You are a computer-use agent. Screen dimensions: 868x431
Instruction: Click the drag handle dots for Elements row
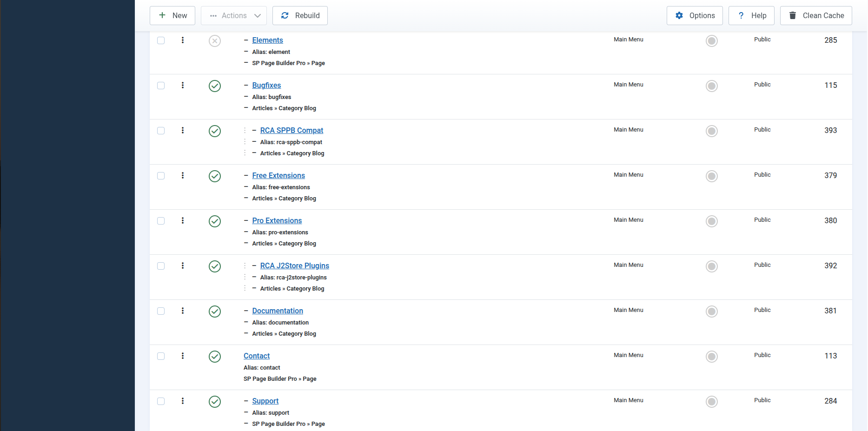[183, 40]
